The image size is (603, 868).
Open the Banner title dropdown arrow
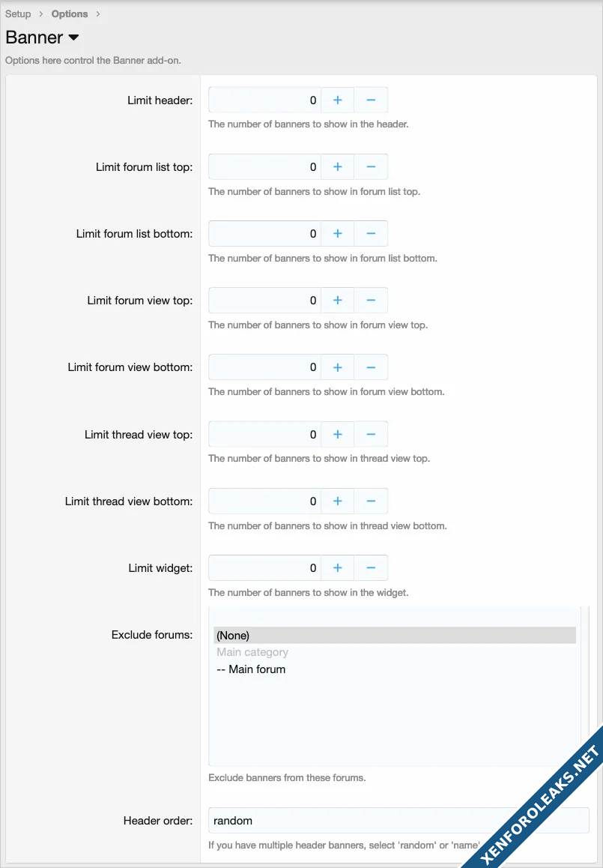[73, 37]
